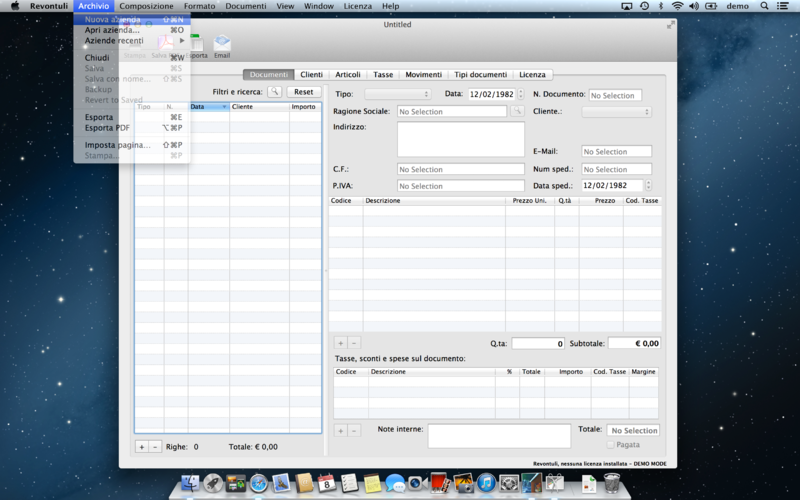Viewport: 800px width, 500px height.
Task: Toggle fullscreen with the window's corner arrows icon
Action: 670,24
